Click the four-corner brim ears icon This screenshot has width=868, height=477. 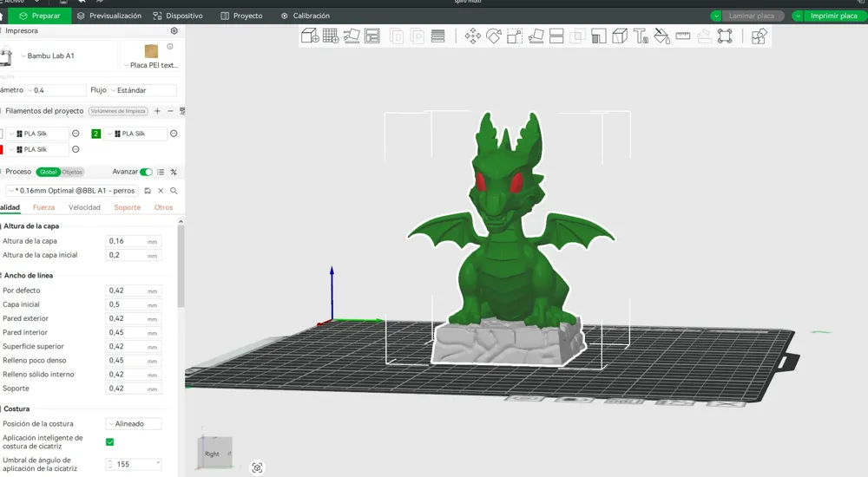click(725, 36)
